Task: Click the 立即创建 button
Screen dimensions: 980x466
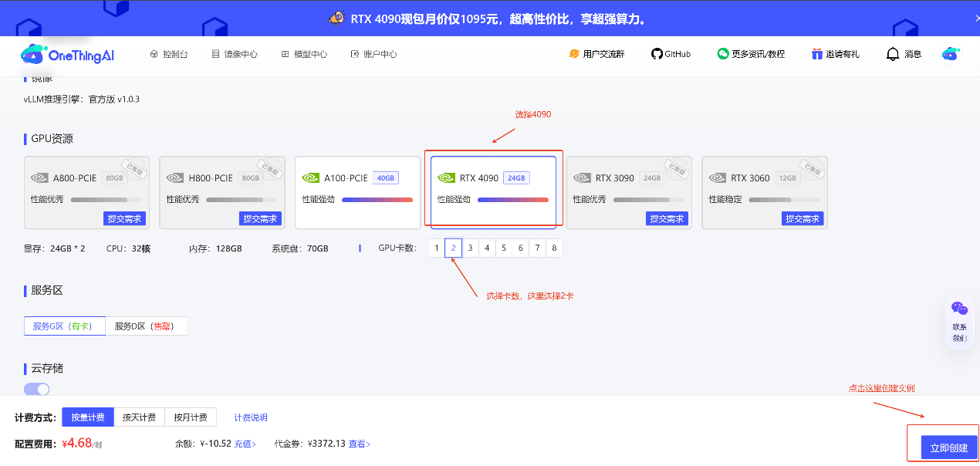Action: [948, 447]
